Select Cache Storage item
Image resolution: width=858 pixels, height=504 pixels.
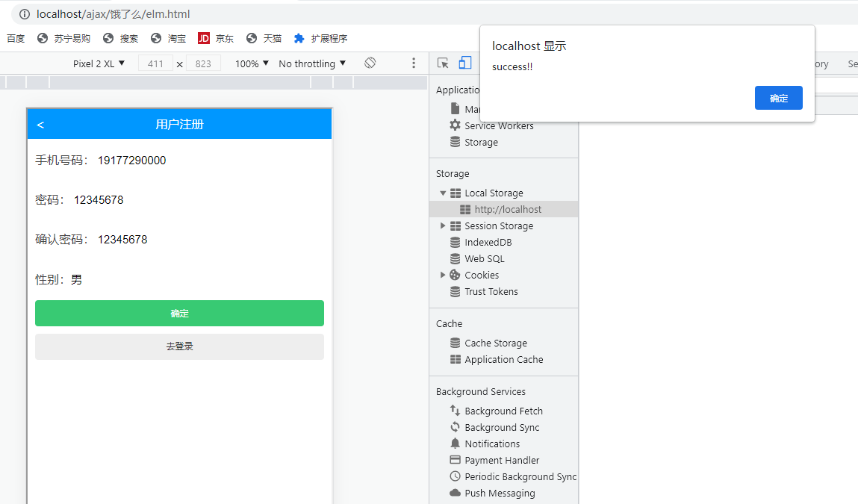coord(496,343)
